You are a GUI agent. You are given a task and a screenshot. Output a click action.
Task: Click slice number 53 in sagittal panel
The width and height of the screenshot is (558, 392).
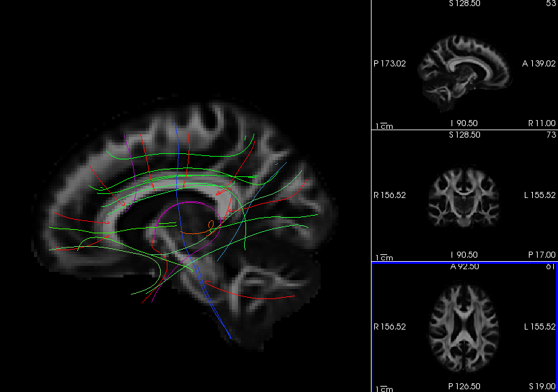click(x=551, y=4)
